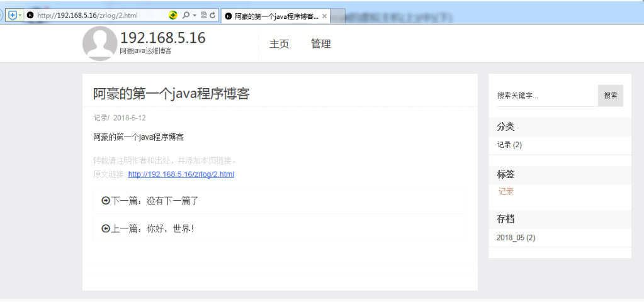Click the arrow icon beside 下一篇
Image resolution: width=644 pixels, height=302 pixels.
106,201
